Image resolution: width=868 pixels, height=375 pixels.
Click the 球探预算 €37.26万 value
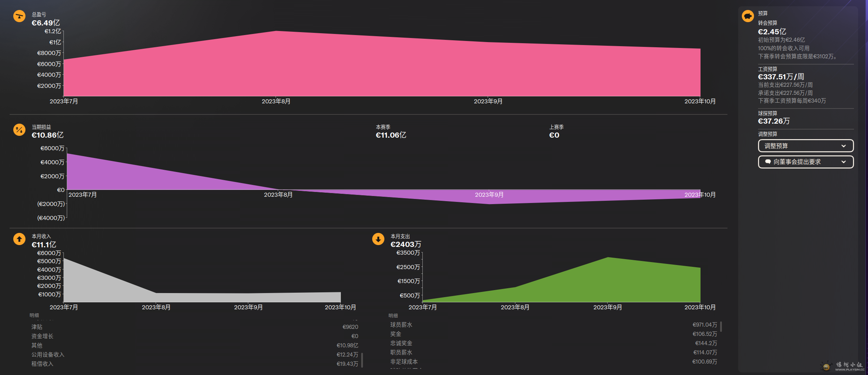pyautogui.click(x=774, y=121)
